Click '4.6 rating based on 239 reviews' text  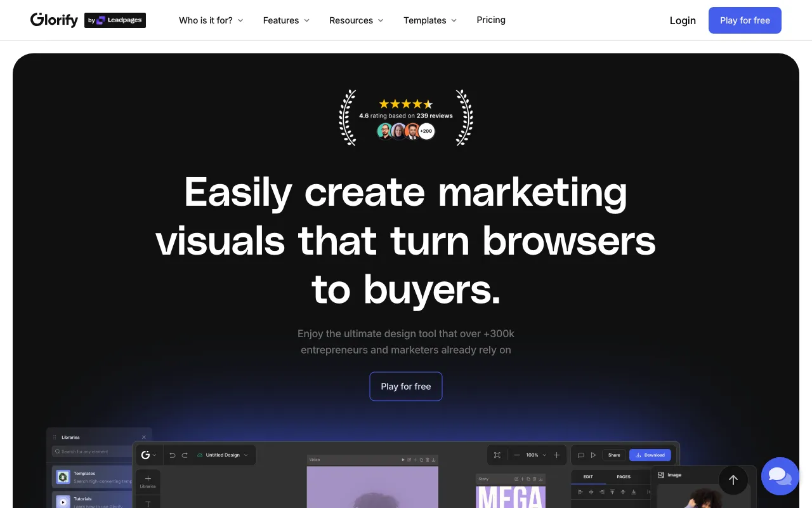pos(406,116)
